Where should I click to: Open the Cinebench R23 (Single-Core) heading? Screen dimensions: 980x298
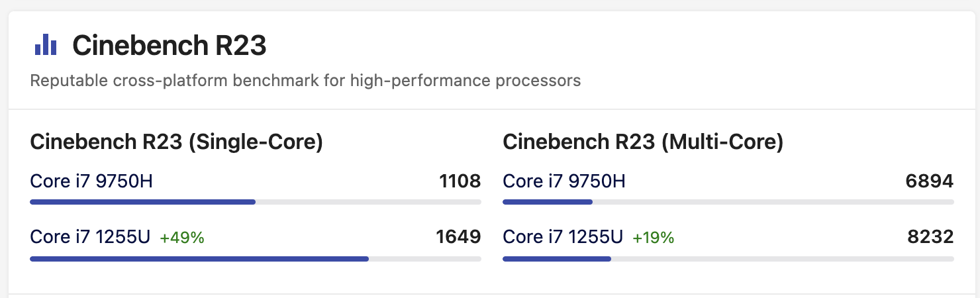pyautogui.click(x=177, y=142)
